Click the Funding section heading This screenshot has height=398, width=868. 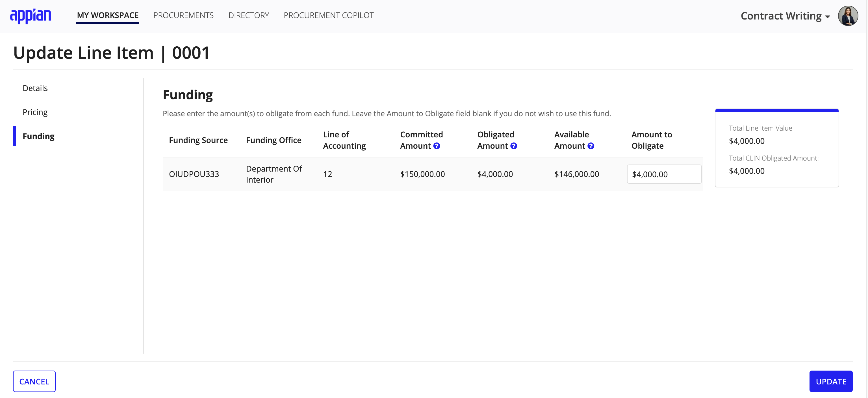pyautogui.click(x=188, y=95)
